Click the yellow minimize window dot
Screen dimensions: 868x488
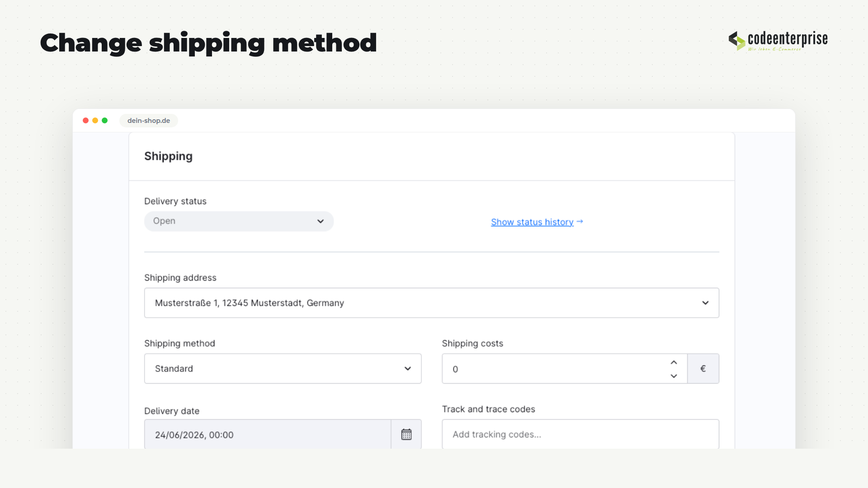[95, 121]
